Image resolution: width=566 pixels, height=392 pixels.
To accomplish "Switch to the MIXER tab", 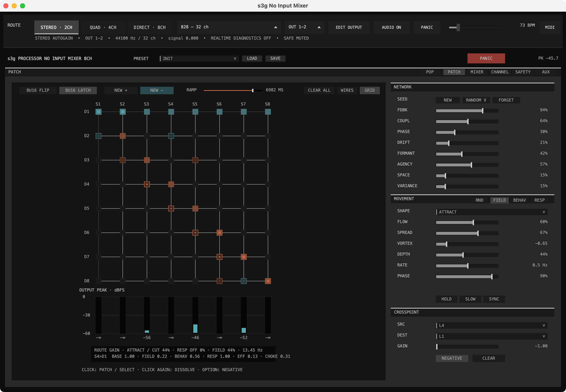I will click(x=477, y=72).
